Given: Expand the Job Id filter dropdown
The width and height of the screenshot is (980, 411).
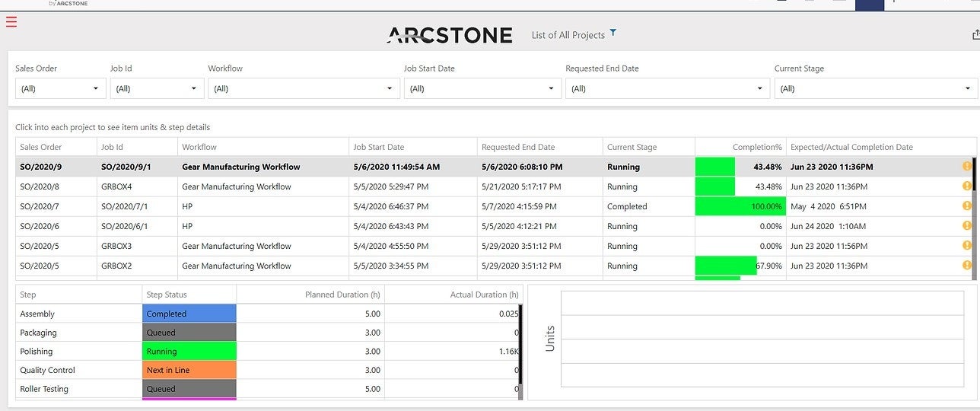Looking at the screenshot, I should click(157, 89).
